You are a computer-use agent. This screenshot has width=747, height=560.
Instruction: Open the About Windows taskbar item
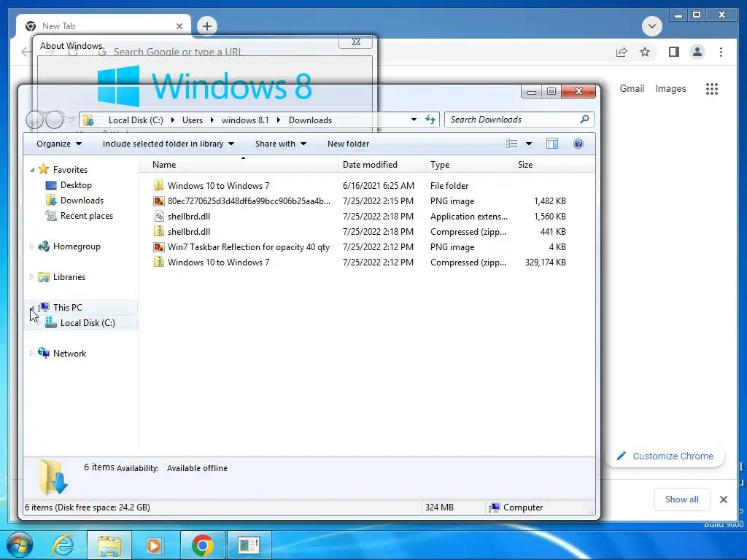point(249,545)
